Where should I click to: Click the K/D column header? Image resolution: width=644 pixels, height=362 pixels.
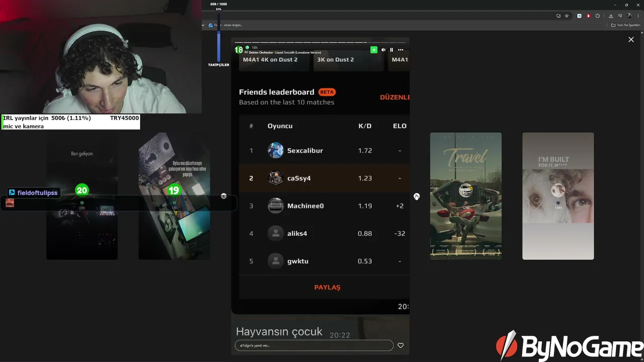pos(365,126)
